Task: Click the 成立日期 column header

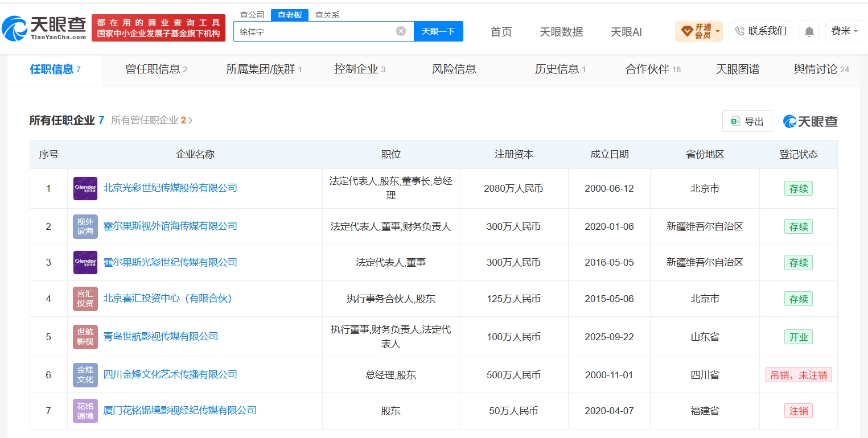Action: (x=609, y=154)
